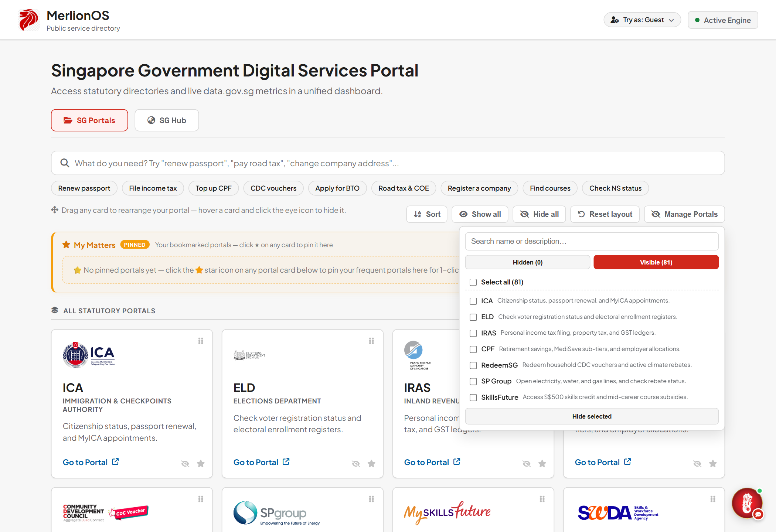Viewport: 776px width, 532px height.
Task: Check the Select all (81) checkbox
Action: (x=473, y=282)
